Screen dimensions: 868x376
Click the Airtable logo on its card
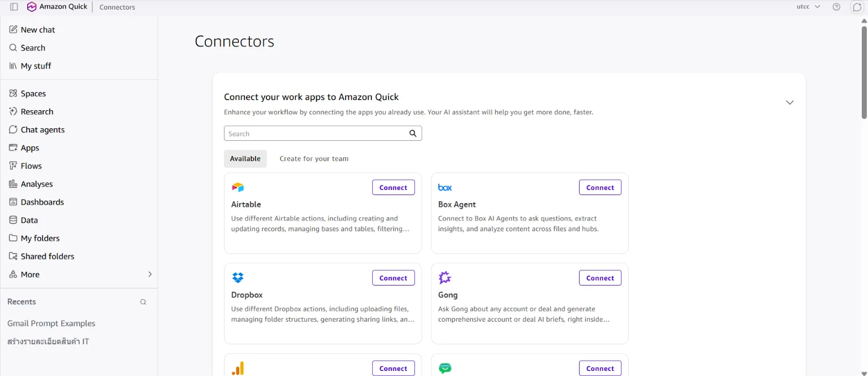[x=238, y=187]
